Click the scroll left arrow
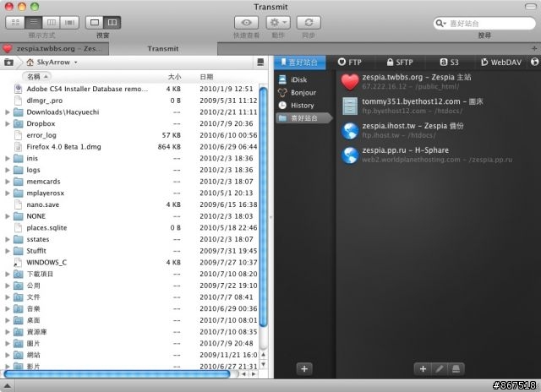541x392 pixels. click(244, 374)
